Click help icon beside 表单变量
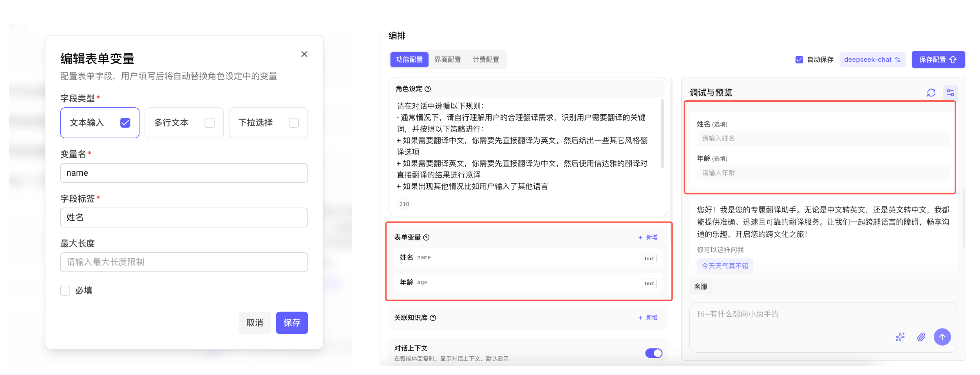 coord(427,238)
